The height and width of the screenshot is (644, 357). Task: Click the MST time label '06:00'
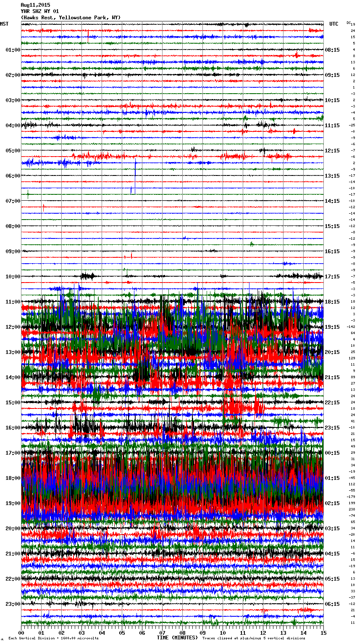(13, 176)
